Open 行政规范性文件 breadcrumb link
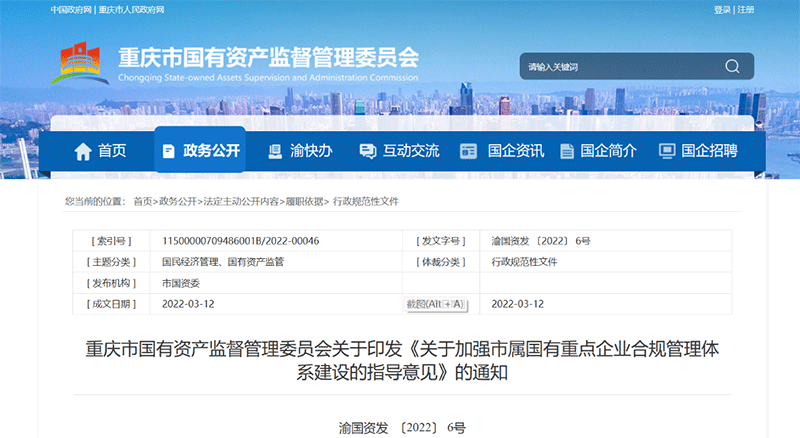Viewport: 800px width, 438px height. tap(365, 201)
